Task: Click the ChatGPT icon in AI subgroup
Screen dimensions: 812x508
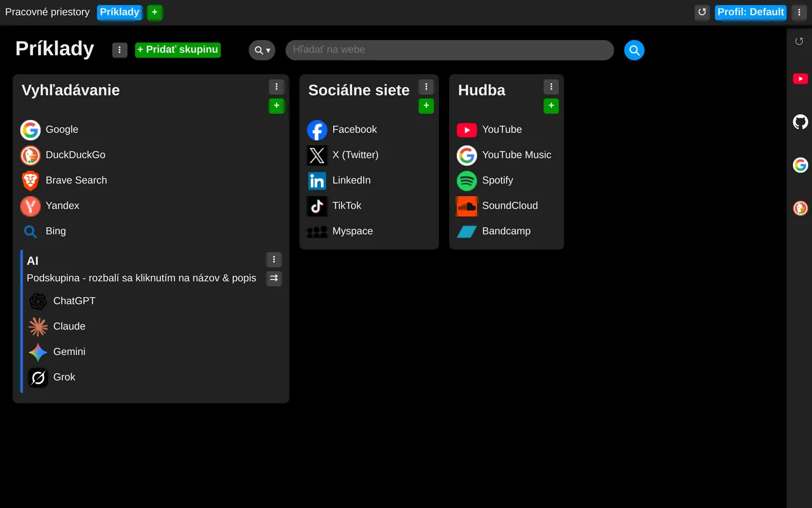Action: coord(38,301)
